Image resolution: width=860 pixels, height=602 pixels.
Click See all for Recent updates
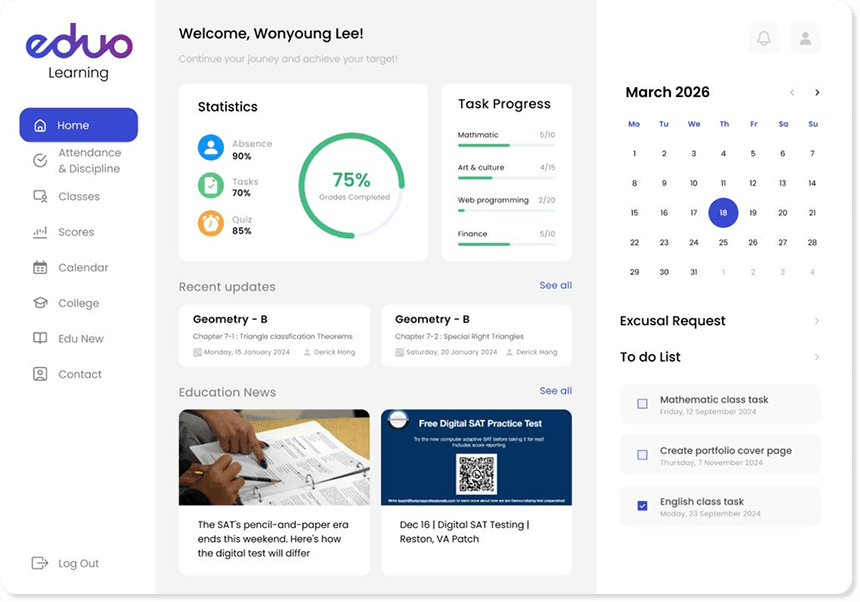[556, 285]
